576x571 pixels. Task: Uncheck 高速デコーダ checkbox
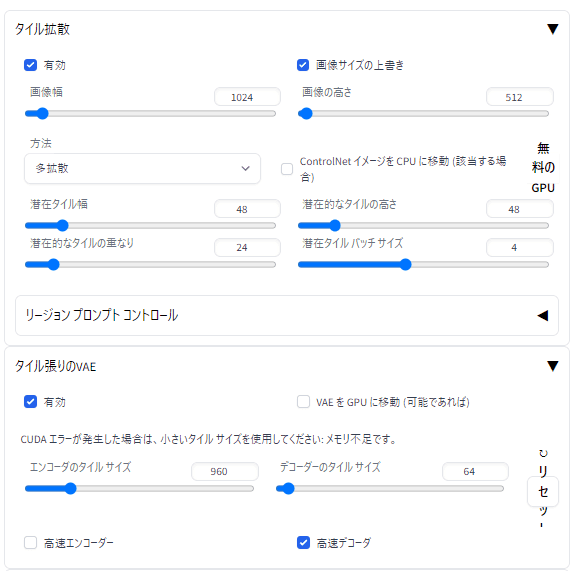[303, 542]
